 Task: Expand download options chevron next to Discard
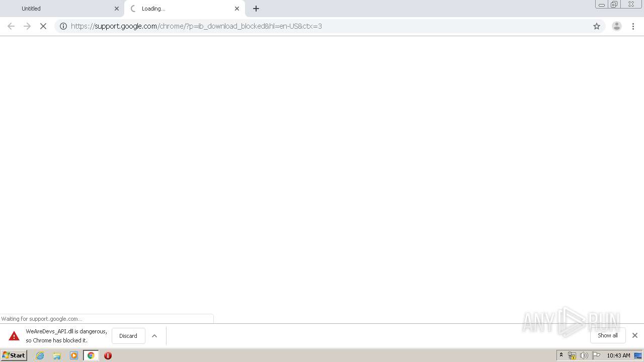coord(154,336)
